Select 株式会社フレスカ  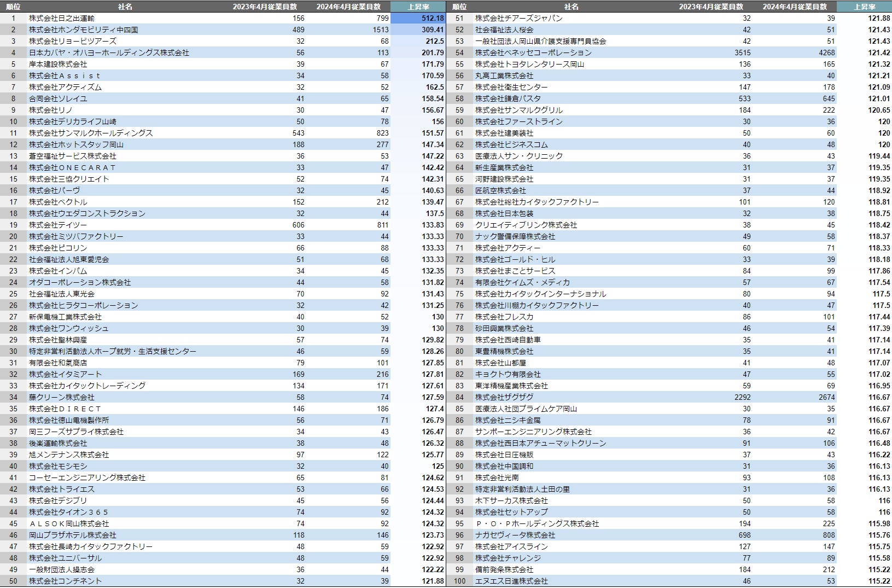click(504, 317)
